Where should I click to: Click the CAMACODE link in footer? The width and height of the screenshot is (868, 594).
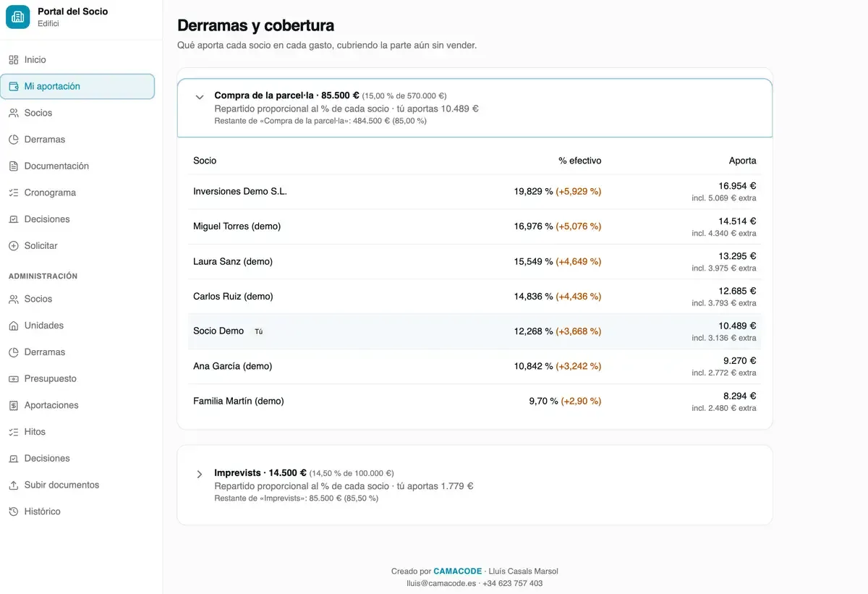pos(457,572)
